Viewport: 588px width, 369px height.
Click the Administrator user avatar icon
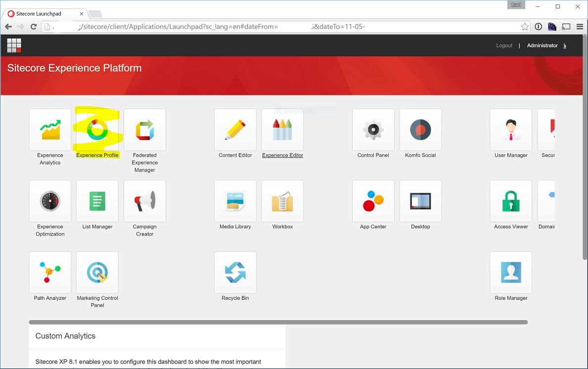coord(565,46)
